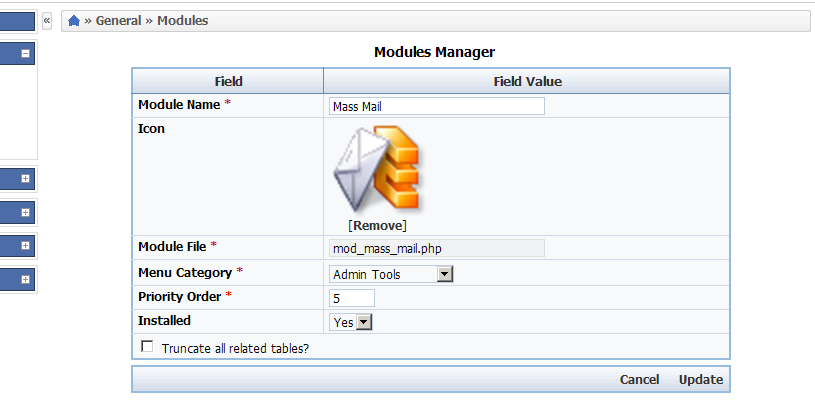The width and height of the screenshot is (815, 405).
Task: Click the mod_mass_mail.php Module File field
Action: 437,249
